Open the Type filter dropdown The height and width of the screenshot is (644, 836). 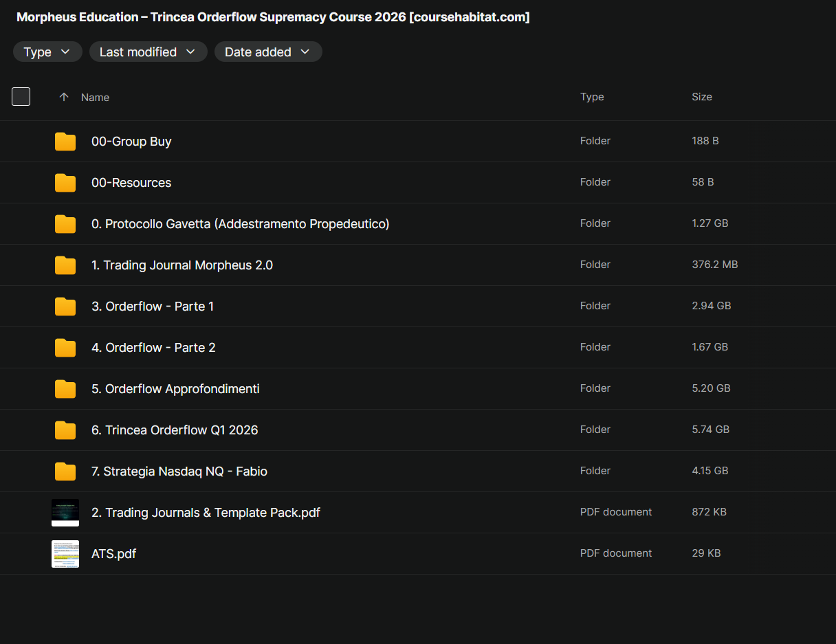[47, 52]
